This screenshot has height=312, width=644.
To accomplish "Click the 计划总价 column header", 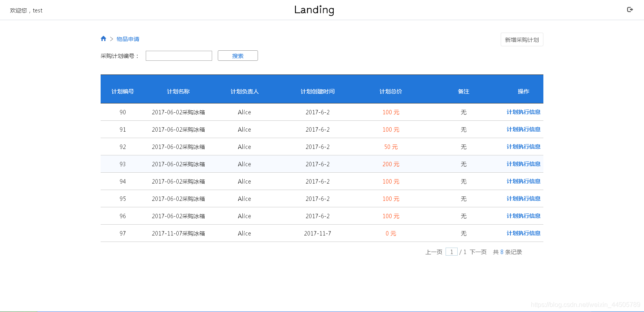I will point(391,91).
